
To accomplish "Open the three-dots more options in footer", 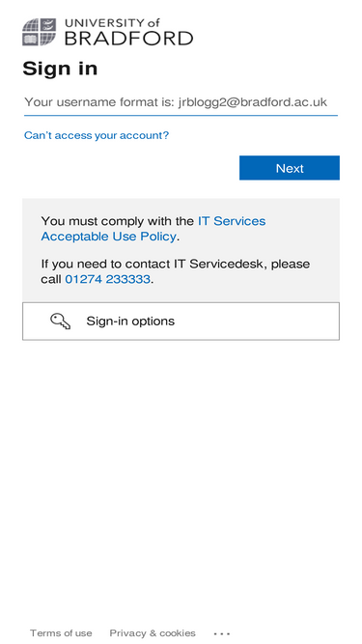I will pyautogui.click(x=222, y=633).
